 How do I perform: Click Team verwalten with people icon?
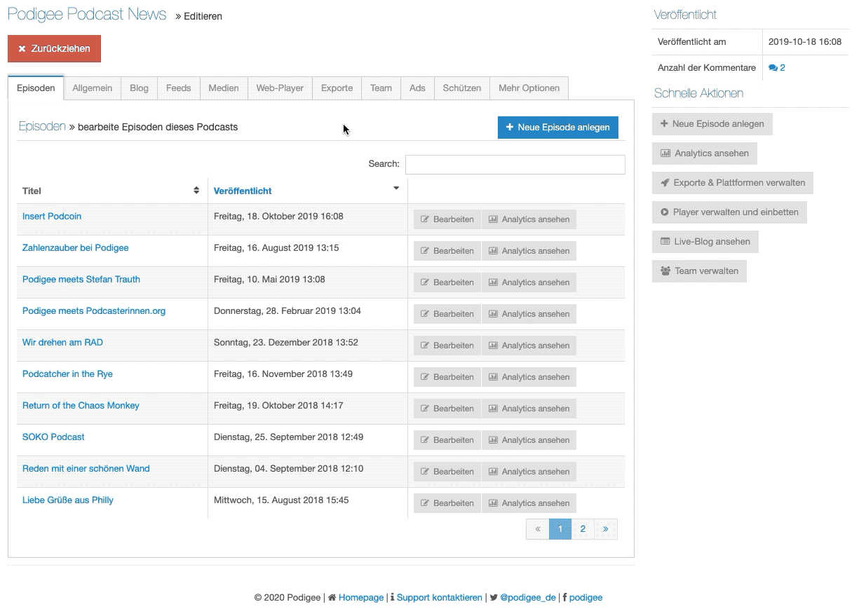click(x=699, y=271)
